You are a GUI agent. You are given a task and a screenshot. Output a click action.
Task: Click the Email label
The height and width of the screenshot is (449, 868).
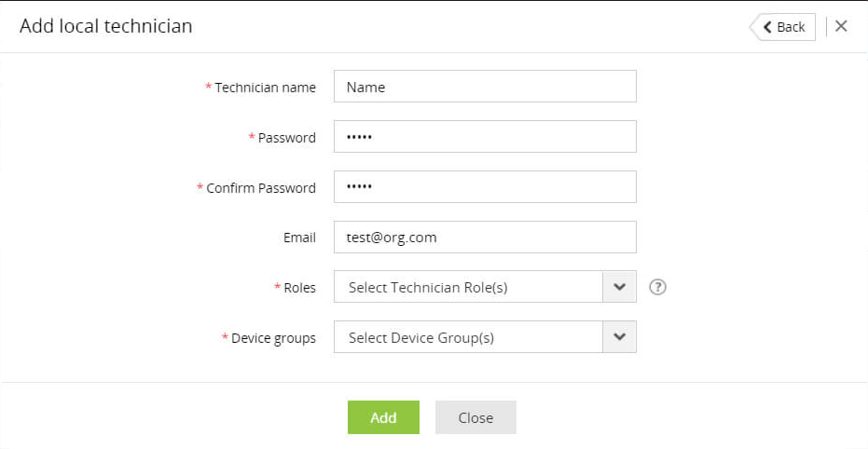(x=299, y=238)
